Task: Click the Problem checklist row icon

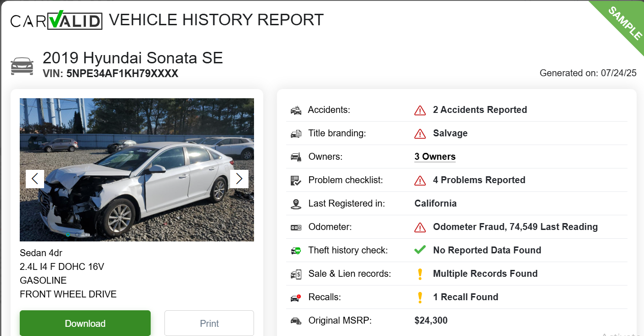Action: pos(296,180)
